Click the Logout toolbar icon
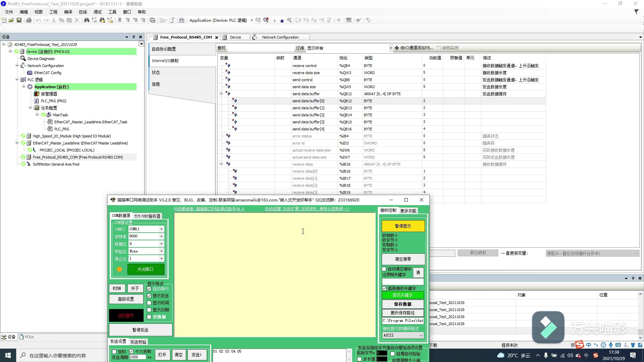Viewport: 644px width, 362px height. click(x=266, y=20)
